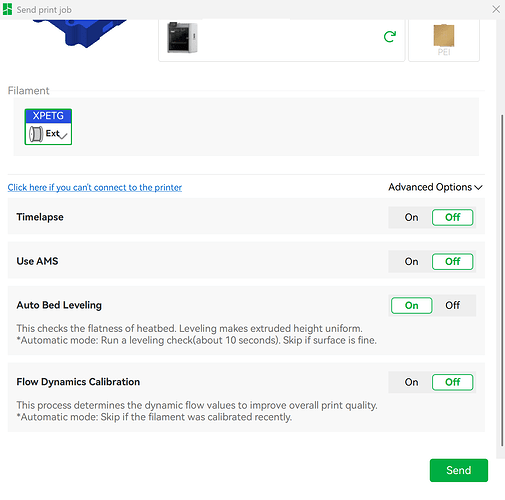
Task: Keep Auto Bed Leveling On
Action: (x=412, y=305)
